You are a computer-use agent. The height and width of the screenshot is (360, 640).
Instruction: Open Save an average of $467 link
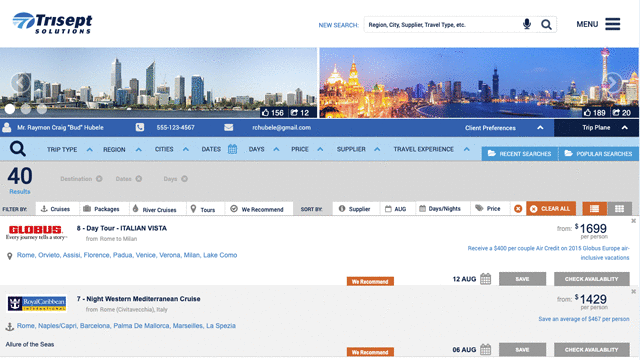(x=584, y=319)
